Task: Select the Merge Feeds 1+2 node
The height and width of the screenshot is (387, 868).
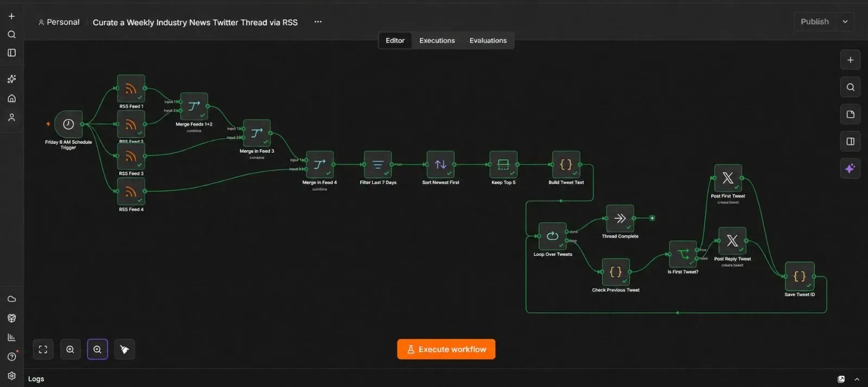Action: [194, 106]
